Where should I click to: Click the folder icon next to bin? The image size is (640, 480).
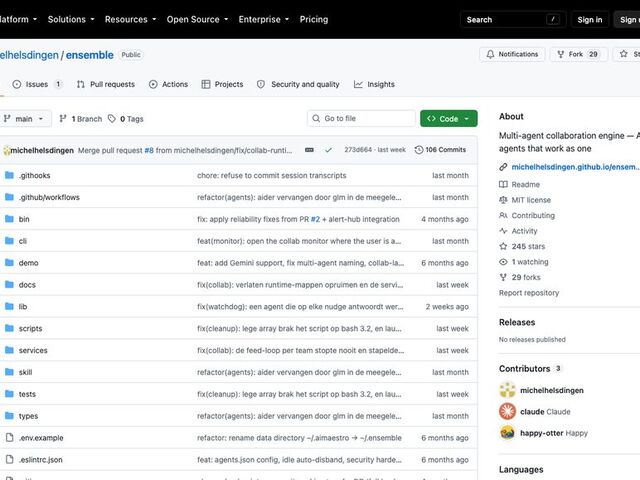(9, 219)
